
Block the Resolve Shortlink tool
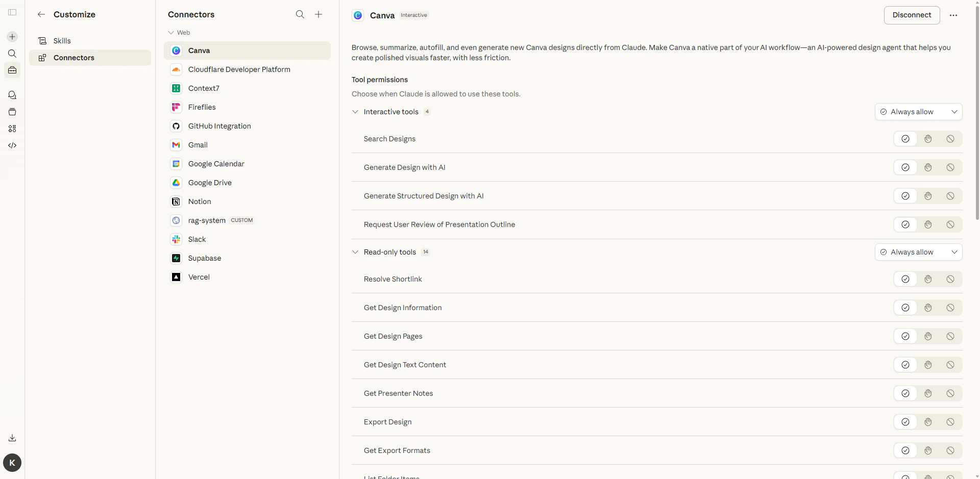[x=950, y=279]
